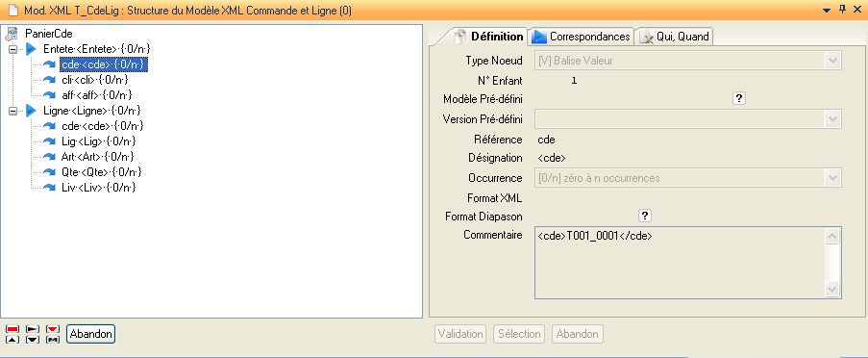The image size is (868, 358).
Task: Click inside the Commentaire text area
Action: [x=681, y=262]
